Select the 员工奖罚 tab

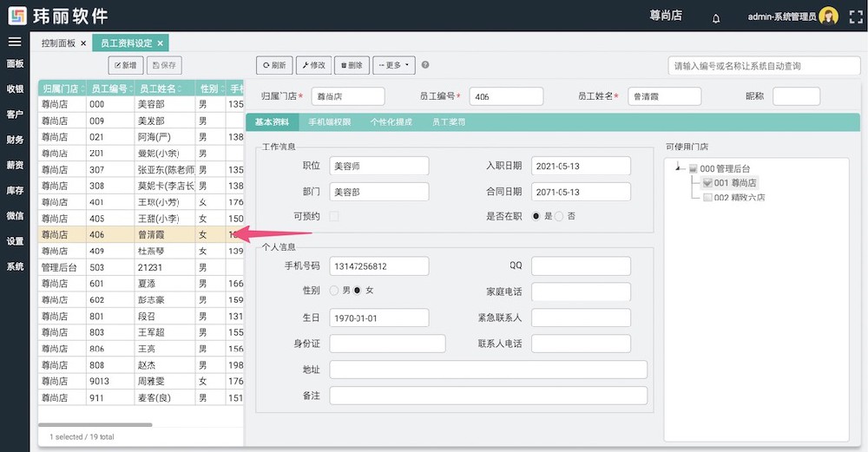coord(449,122)
